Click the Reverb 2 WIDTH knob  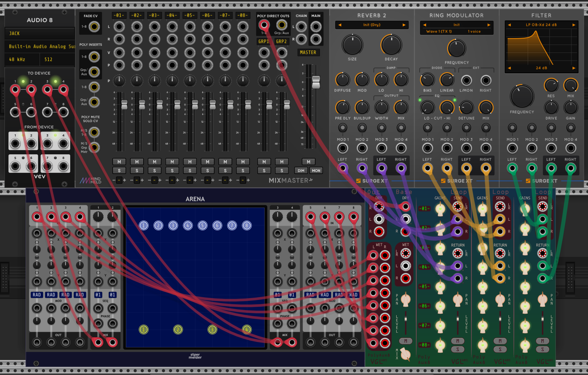coord(382,108)
